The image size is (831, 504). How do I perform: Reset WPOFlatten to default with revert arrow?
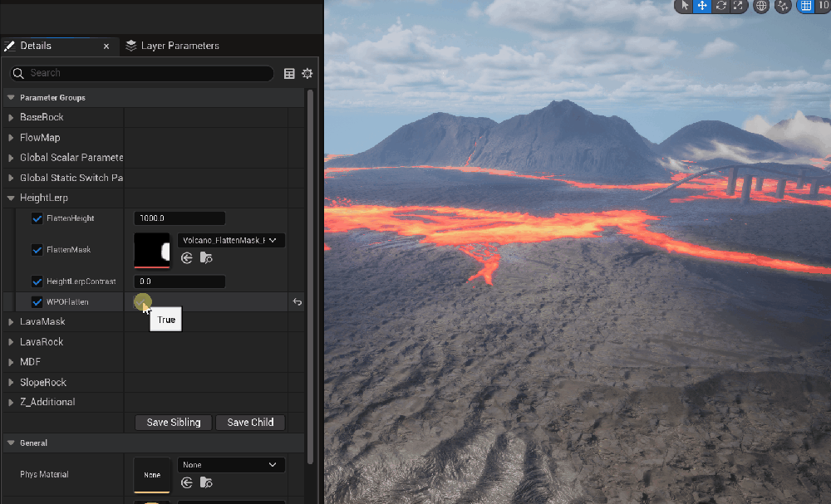pyautogui.click(x=297, y=301)
